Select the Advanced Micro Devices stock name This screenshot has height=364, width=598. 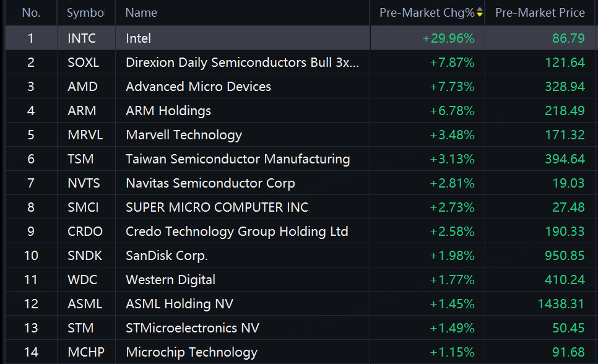pos(198,87)
